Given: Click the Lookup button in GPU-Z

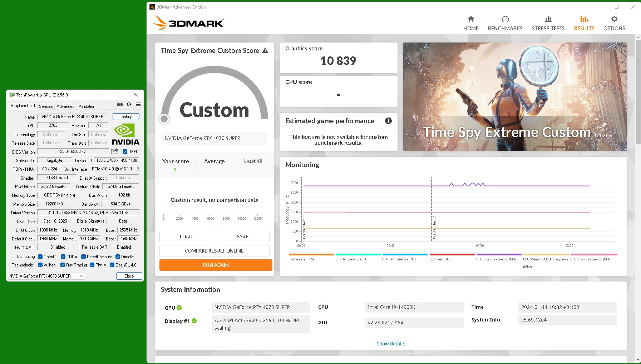Looking at the screenshot, I should coord(126,117).
